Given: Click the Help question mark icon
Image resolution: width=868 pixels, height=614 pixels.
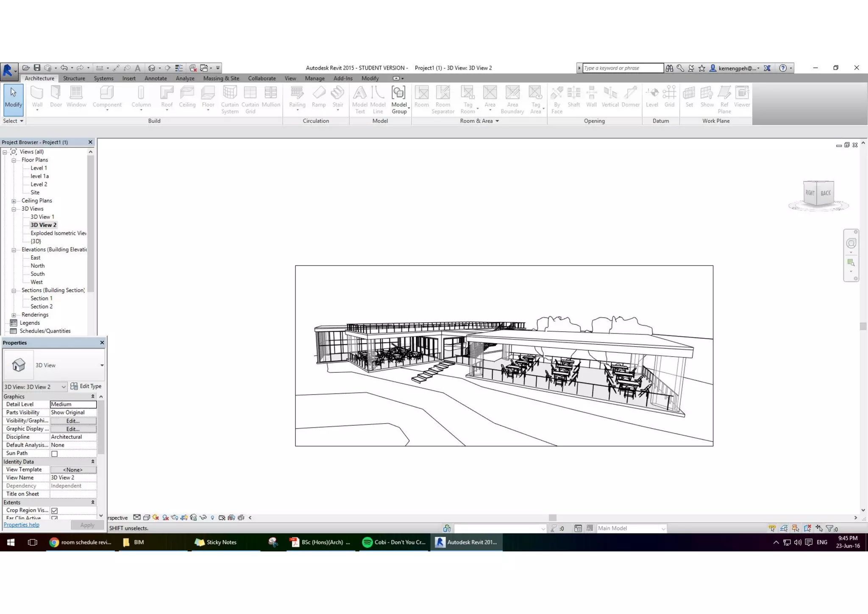Looking at the screenshot, I should pos(783,68).
